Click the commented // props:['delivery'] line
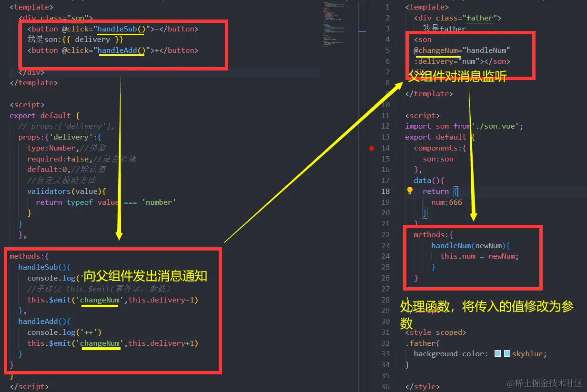 [x=66, y=126]
